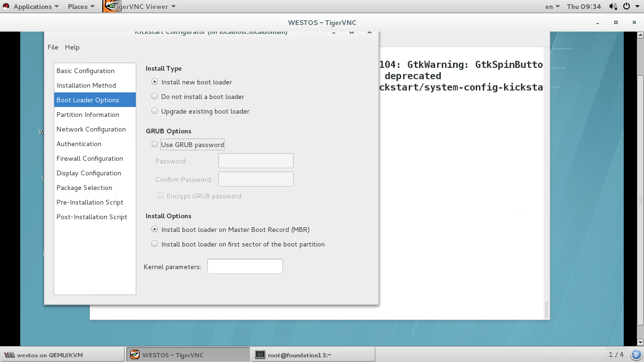Click the TigerVNC window's right scrollbar
644x362 pixels.
pyautogui.click(x=640, y=200)
